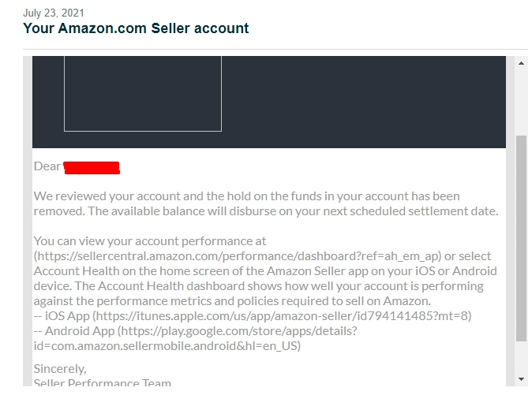
Task: Click 'You can view your account performance at'
Action: [x=150, y=241]
